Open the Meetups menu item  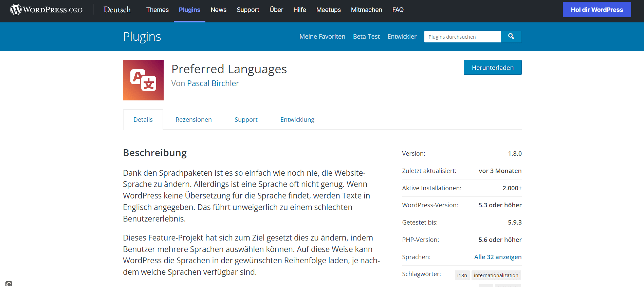click(x=329, y=10)
